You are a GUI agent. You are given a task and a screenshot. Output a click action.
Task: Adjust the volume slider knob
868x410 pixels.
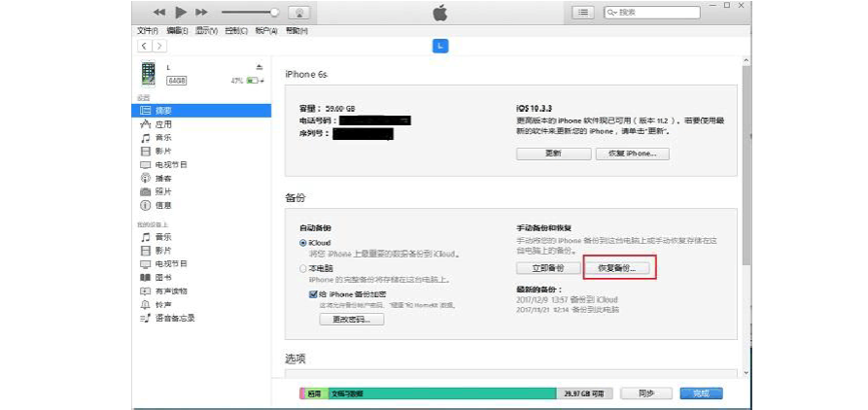tap(274, 13)
